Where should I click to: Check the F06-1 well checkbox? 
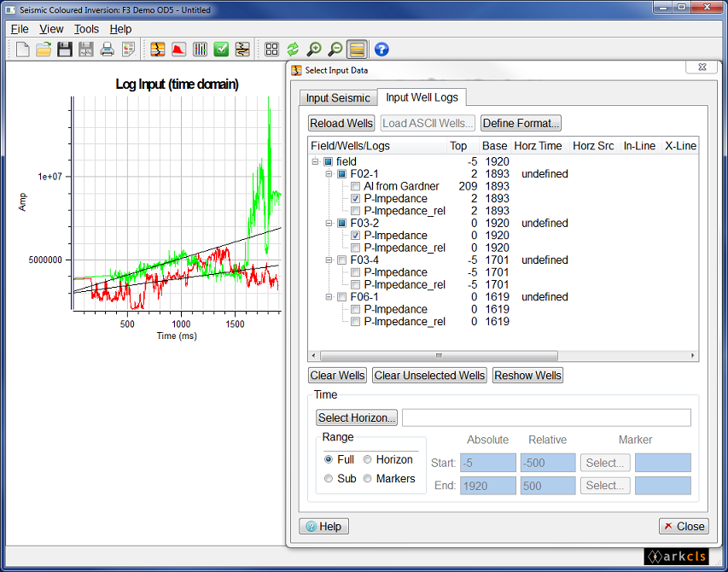[x=341, y=297]
